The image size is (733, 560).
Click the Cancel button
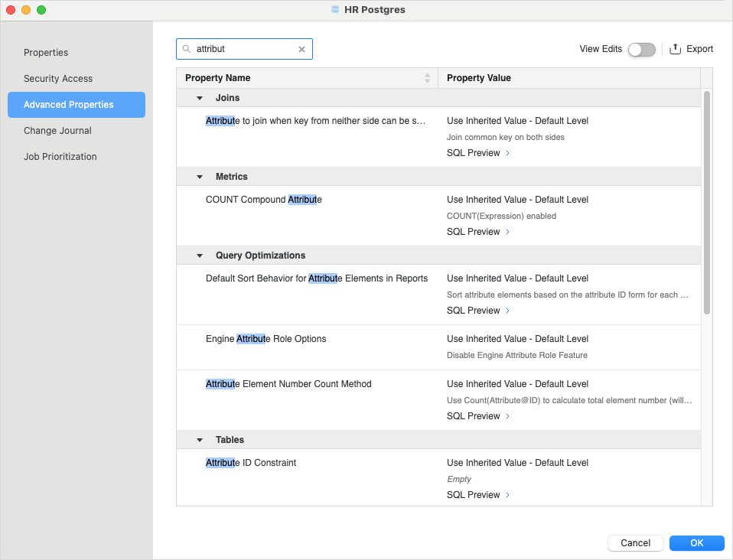(x=635, y=543)
